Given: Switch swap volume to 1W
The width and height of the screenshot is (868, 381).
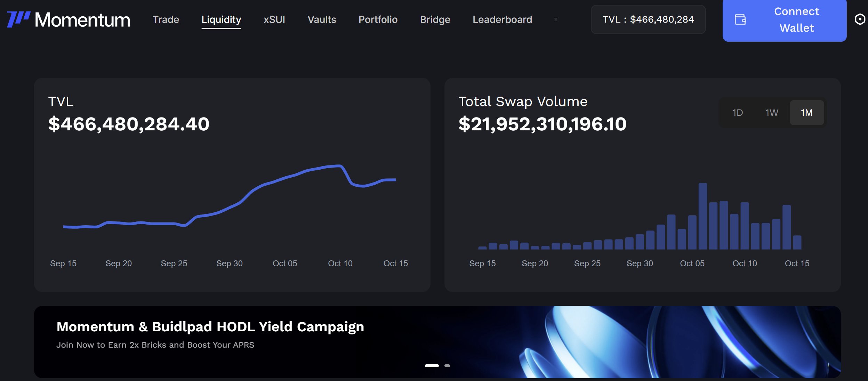Looking at the screenshot, I should (x=772, y=113).
